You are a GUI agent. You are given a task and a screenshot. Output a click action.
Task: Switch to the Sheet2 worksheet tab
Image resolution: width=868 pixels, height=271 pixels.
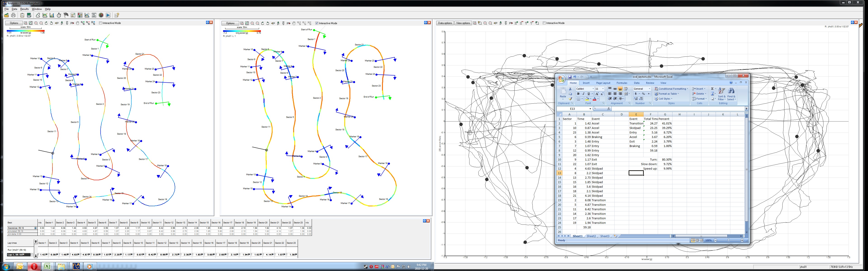[x=591, y=236]
